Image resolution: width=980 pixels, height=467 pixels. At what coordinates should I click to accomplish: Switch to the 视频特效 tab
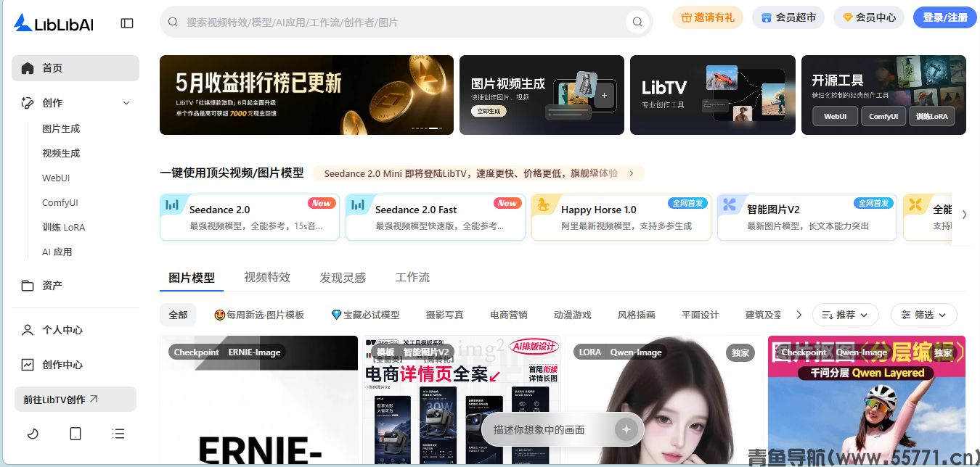(267, 277)
